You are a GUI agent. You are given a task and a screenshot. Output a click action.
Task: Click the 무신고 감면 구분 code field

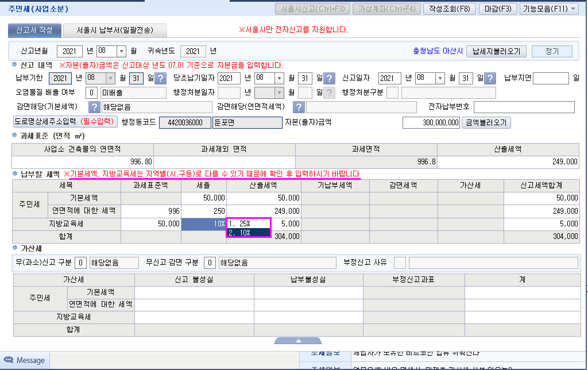(210, 263)
